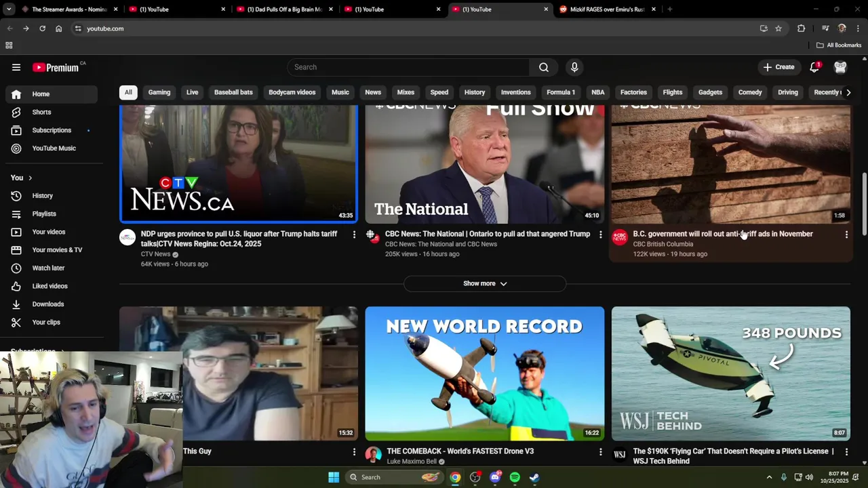Image resolution: width=868 pixels, height=488 pixels.
Task: Select the Formula 1 filter chip
Action: click(561, 92)
